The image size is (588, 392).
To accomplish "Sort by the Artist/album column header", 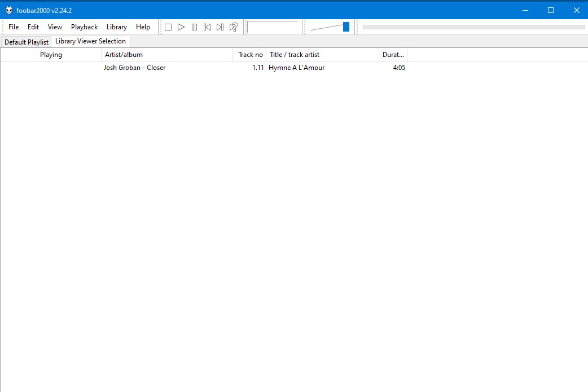I will [166, 55].
